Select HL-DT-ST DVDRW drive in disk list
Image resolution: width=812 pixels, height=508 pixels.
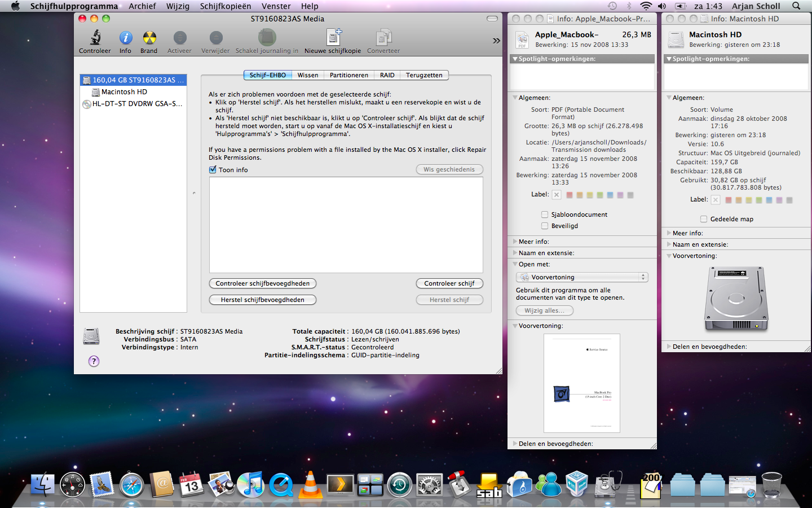(x=133, y=104)
